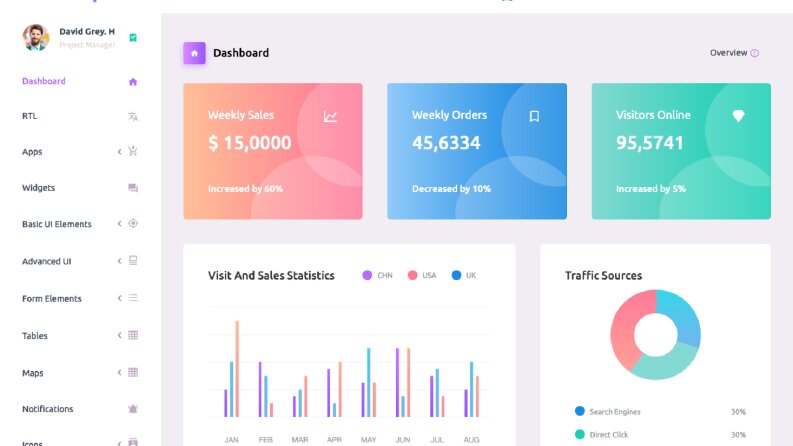
Task: Click the green bookmark-check icon by David Grey
Action: [133, 38]
